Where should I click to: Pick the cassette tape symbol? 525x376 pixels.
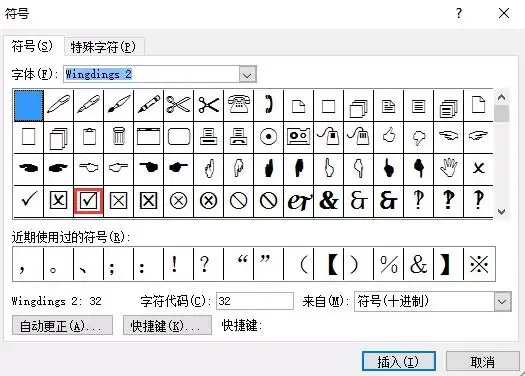tap(298, 137)
